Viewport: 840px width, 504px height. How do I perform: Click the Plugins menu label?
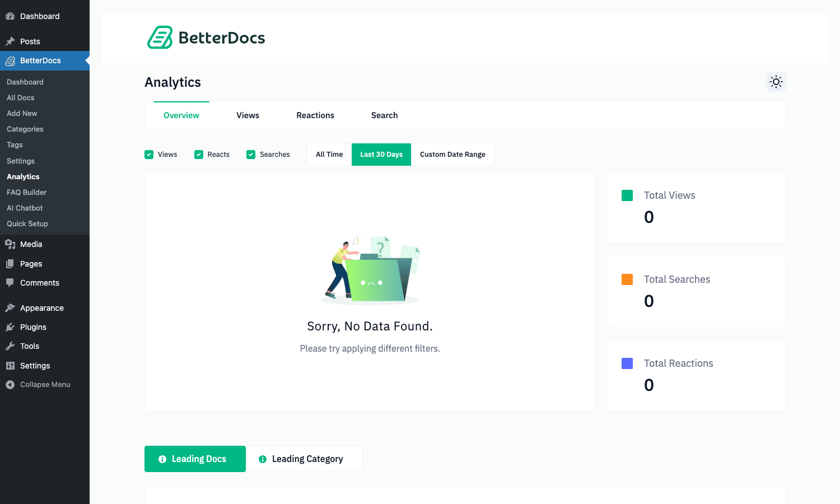coord(34,327)
